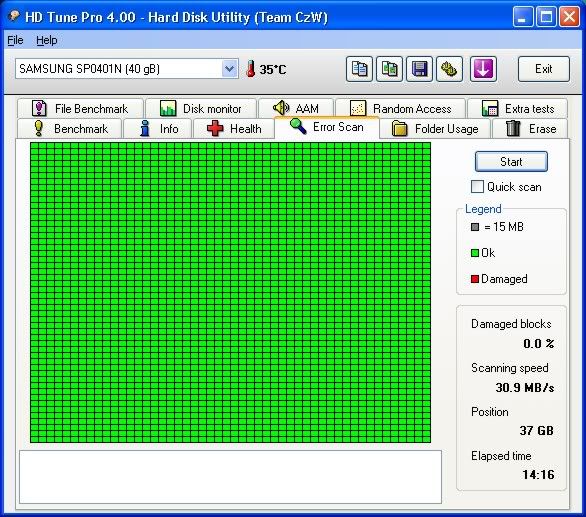Click the empty scan log text area

click(230, 477)
